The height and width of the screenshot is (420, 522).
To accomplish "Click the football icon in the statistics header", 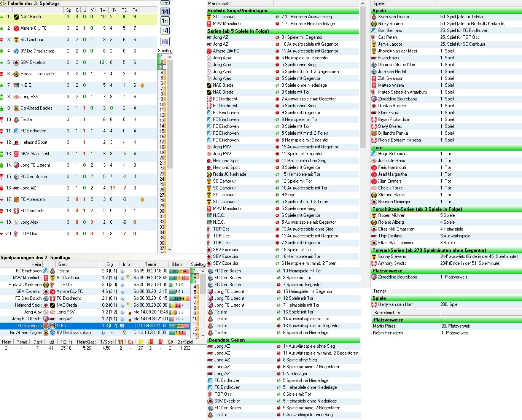I will click(51, 342).
